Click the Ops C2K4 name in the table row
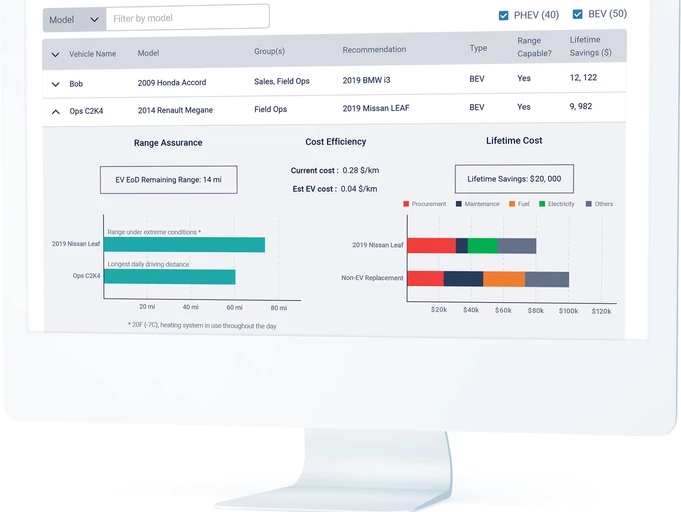 (x=86, y=111)
